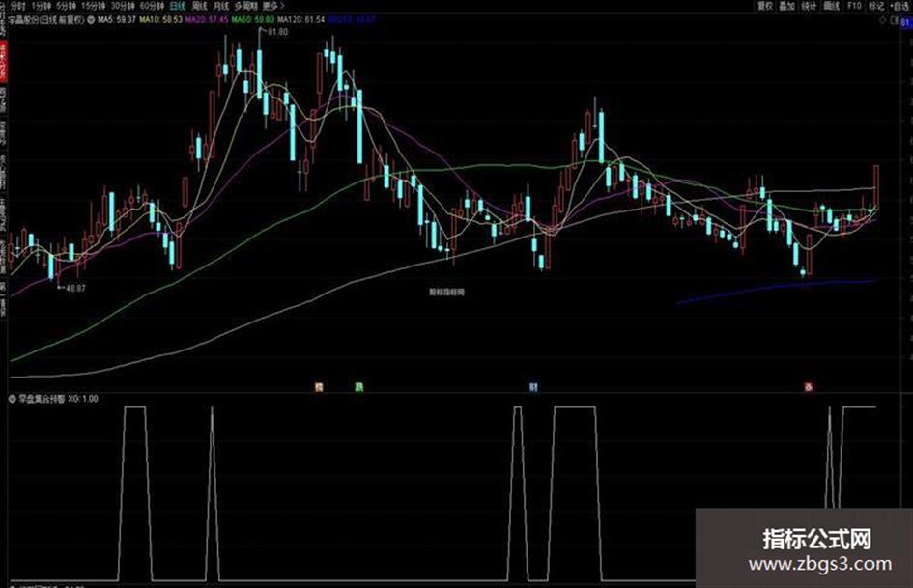Click the square window icon beside the diamond
This screenshot has width=913, height=588.
(x=894, y=20)
